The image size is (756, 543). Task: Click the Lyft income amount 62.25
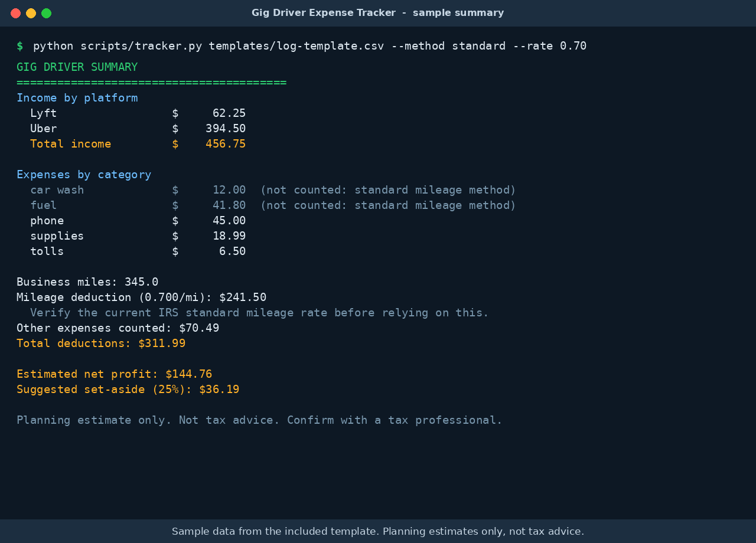pyautogui.click(x=229, y=113)
